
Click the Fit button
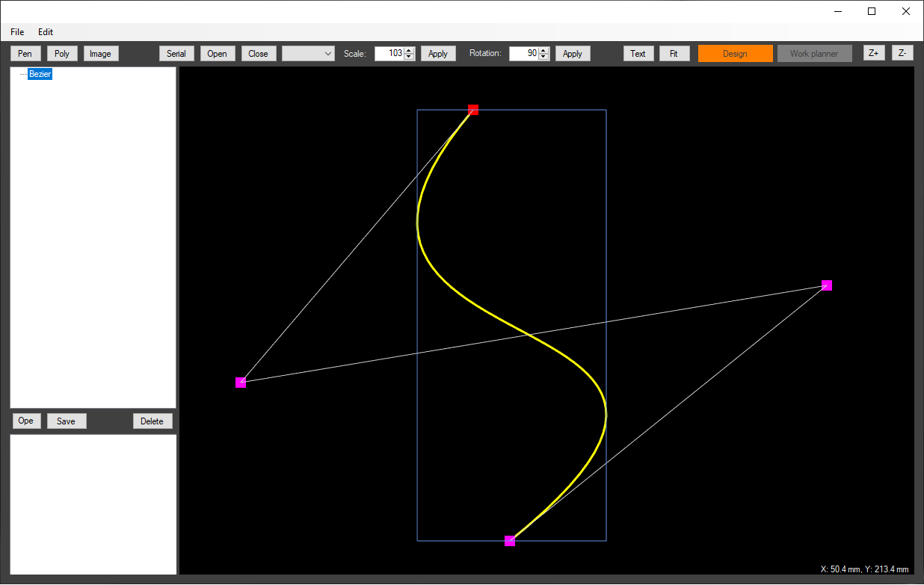[x=674, y=53]
